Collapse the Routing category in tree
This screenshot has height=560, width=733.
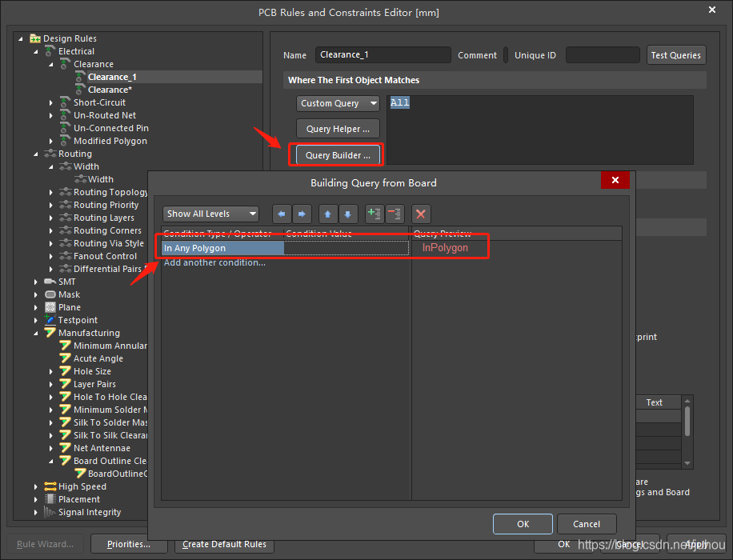point(36,154)
